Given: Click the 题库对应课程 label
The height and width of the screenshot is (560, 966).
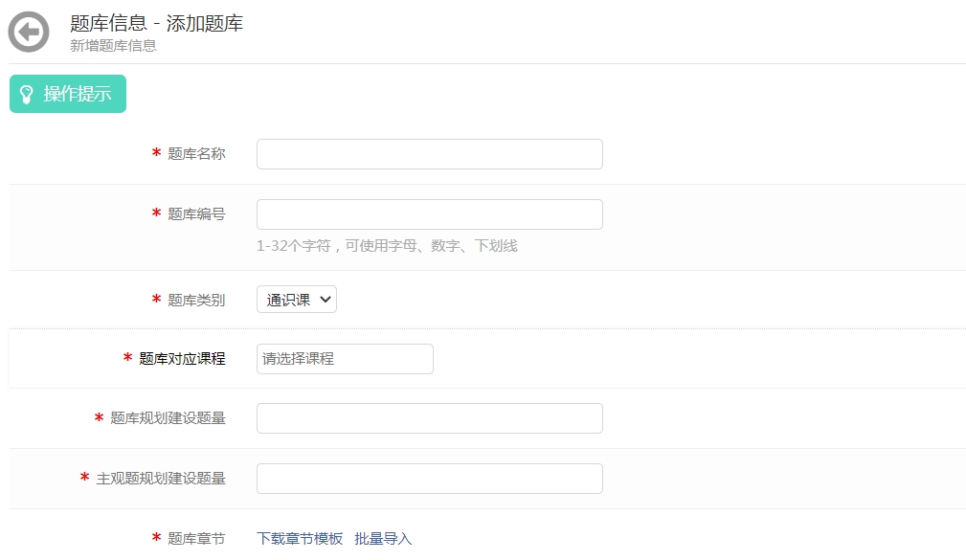Looking at the screenshot, I should (182, 359).
